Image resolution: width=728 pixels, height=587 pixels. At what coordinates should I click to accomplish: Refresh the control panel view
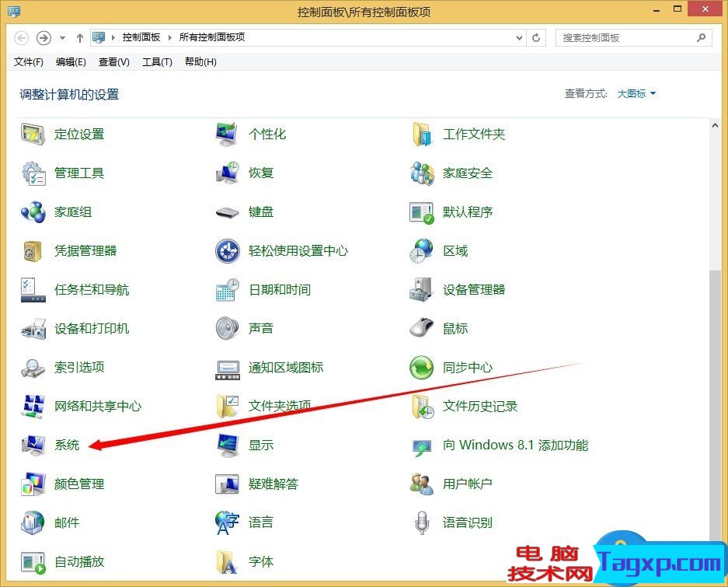536,38
